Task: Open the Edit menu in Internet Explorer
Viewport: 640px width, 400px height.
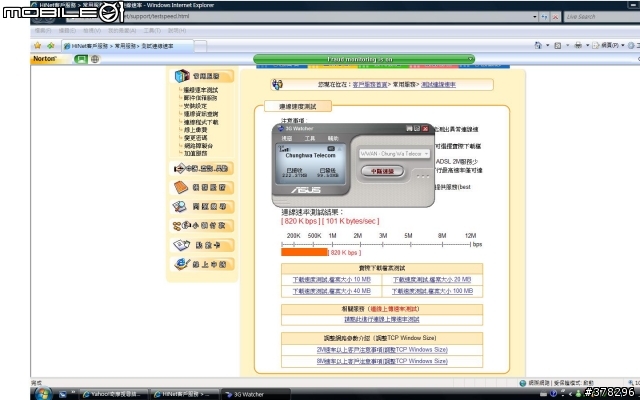Action: tap(67, 31)
